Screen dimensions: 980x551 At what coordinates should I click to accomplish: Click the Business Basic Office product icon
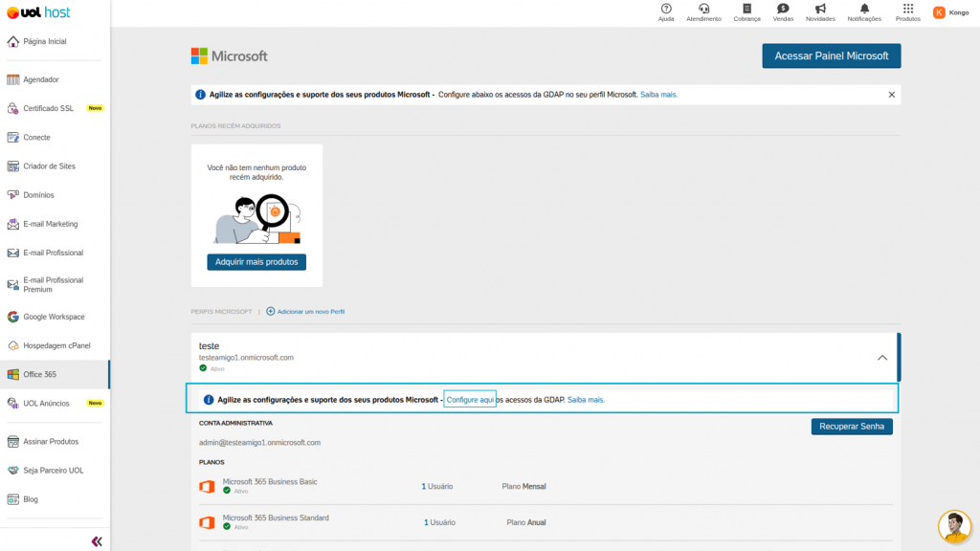207,486
